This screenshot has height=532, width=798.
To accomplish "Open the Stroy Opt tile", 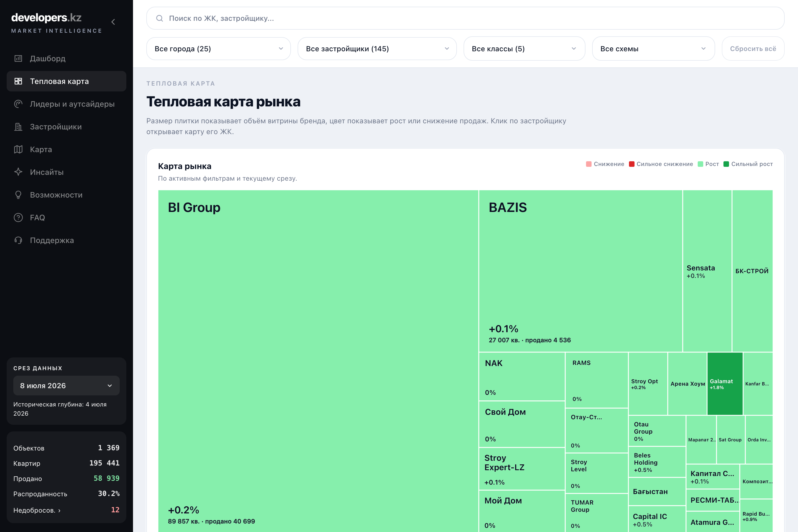I will (x=648, y=384).
